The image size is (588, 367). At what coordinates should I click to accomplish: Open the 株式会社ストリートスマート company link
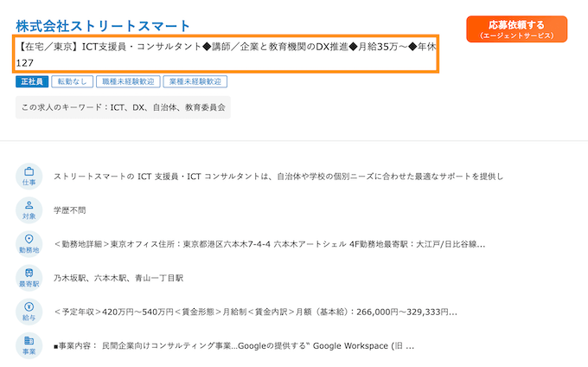coord(103,26)
